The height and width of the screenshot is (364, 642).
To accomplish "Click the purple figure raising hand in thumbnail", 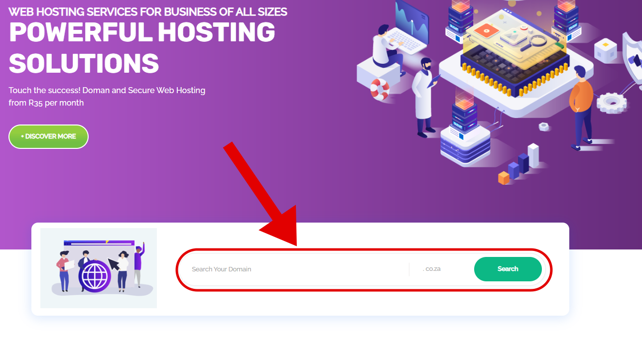I will [138, 264].
